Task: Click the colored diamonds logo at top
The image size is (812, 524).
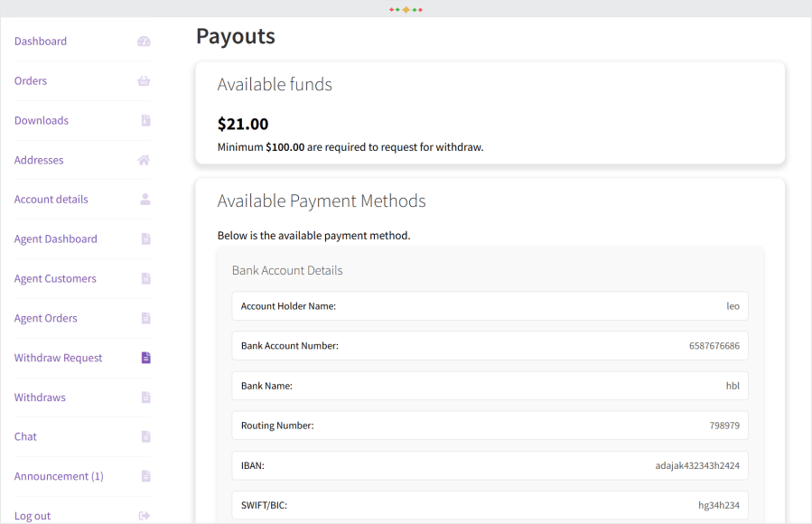Action: [x=406, y=10]
